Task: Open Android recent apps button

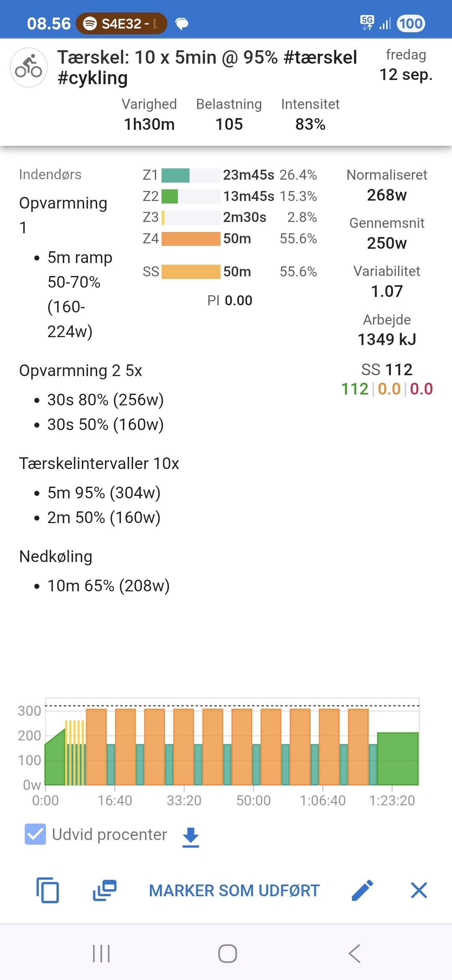Action: (x=101, y=954)
